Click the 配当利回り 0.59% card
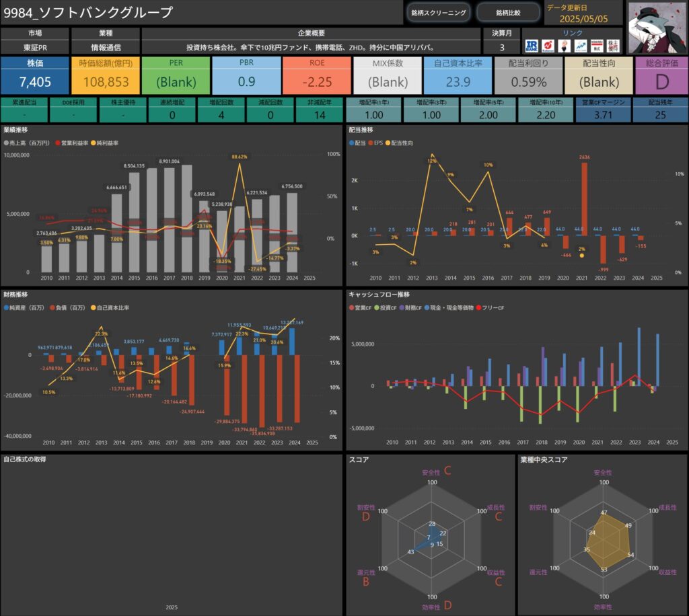 tap(529, 75)
